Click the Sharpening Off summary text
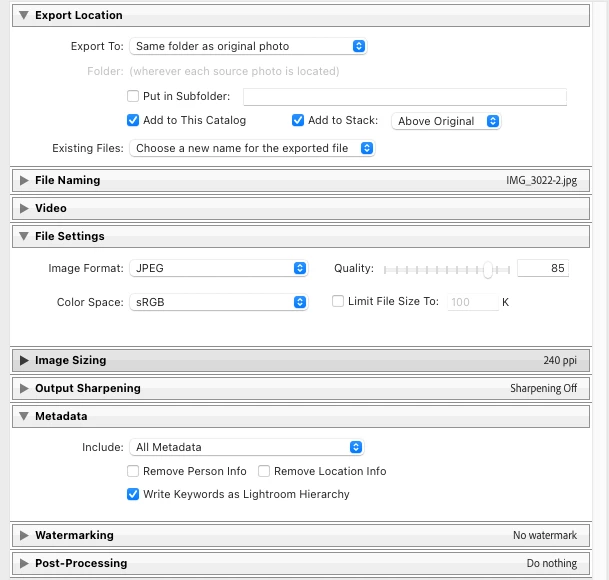Viewport: 609px width, 580px height. pyautogui.click(x=543, y=388)
